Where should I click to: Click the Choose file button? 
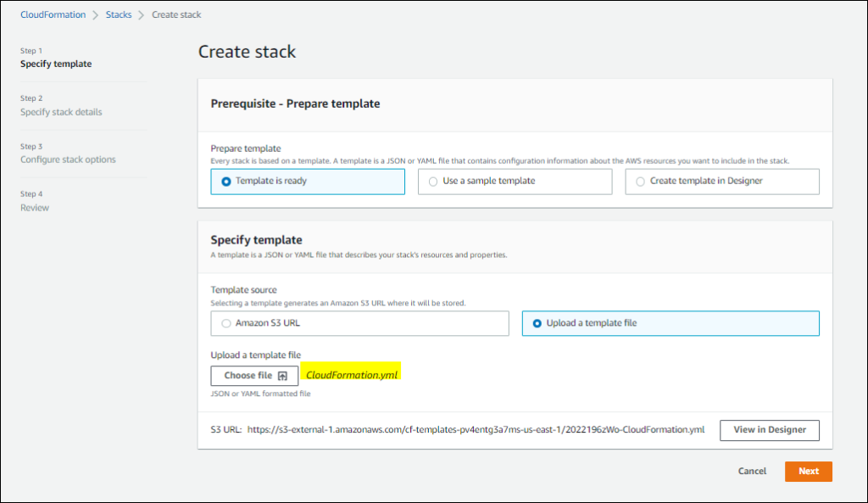[254, 376]
